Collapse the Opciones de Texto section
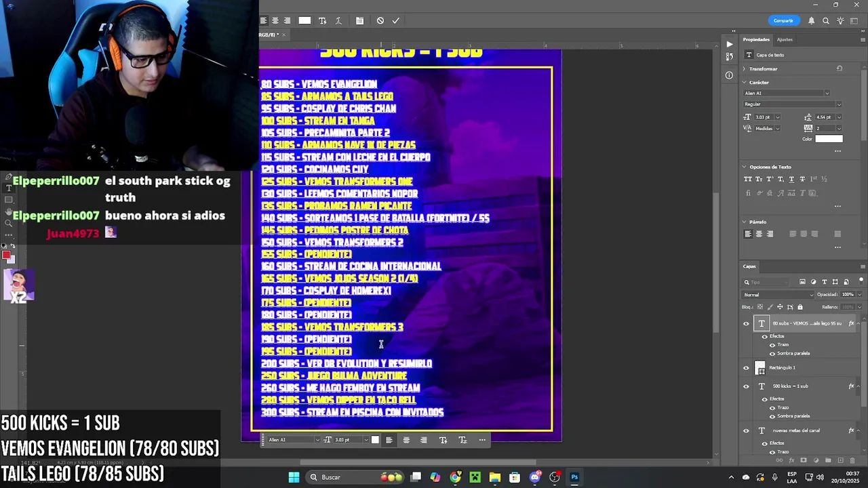 (745, 167)
